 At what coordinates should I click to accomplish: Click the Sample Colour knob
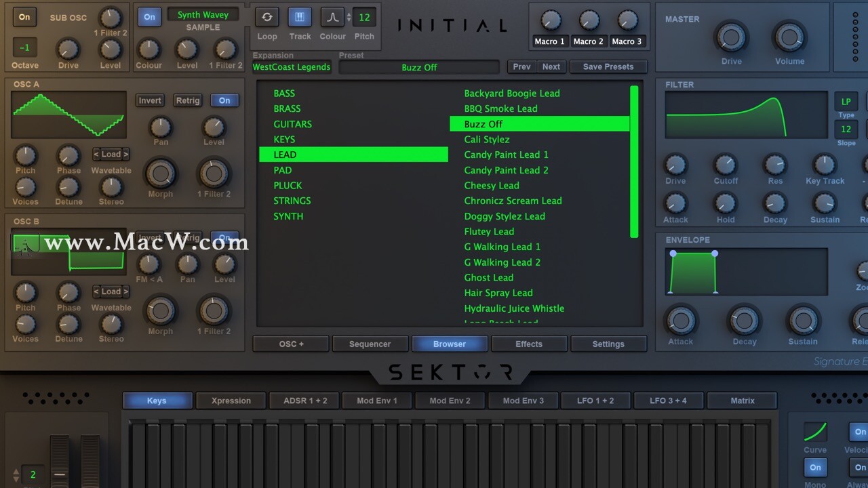(149, 49)
